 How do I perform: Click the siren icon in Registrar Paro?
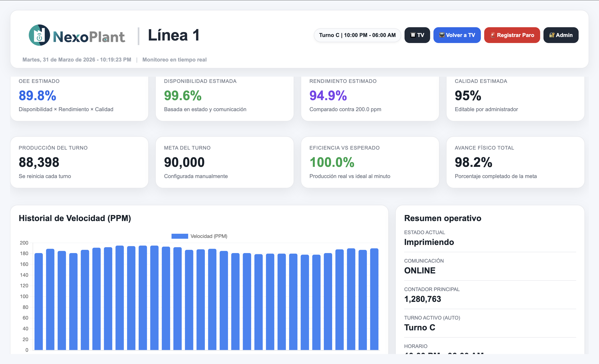click(x=493, y=35)
